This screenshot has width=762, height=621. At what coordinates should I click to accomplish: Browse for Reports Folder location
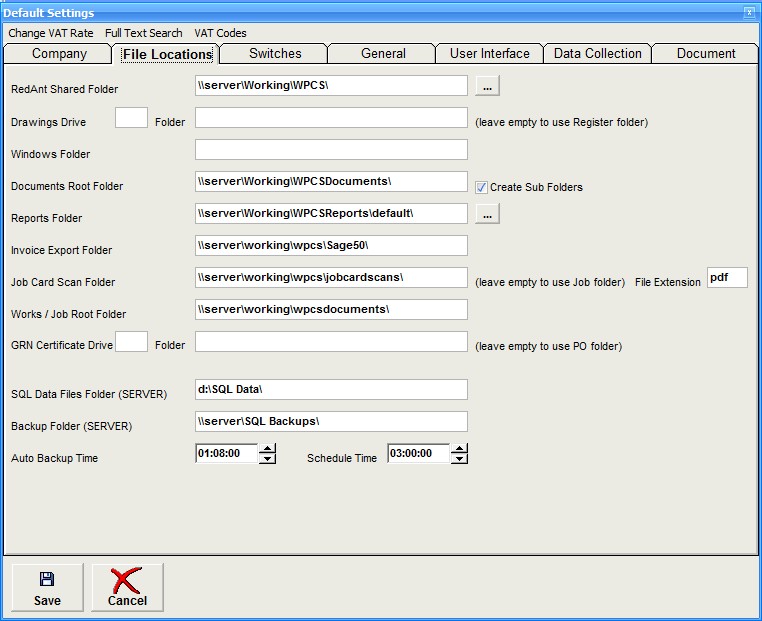pos(487,214)
